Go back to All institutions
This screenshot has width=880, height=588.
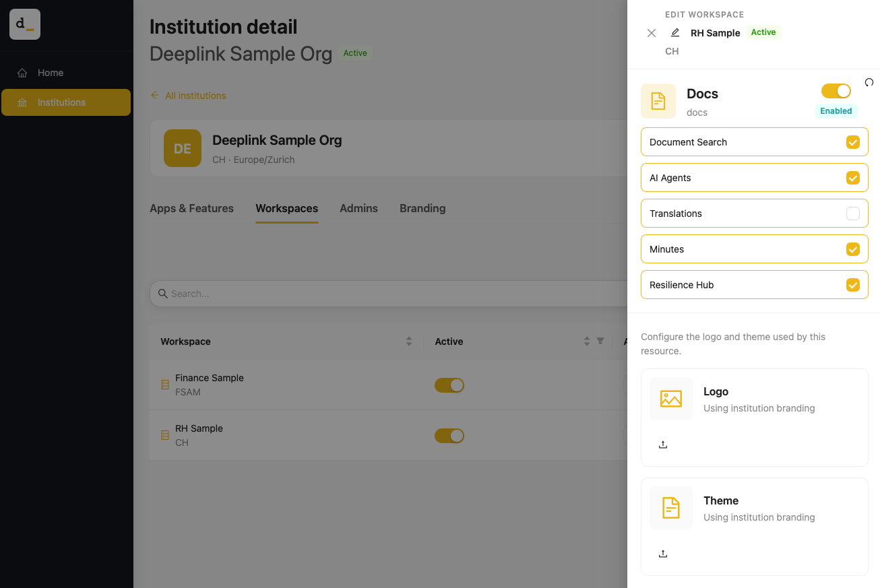point(188,96)
